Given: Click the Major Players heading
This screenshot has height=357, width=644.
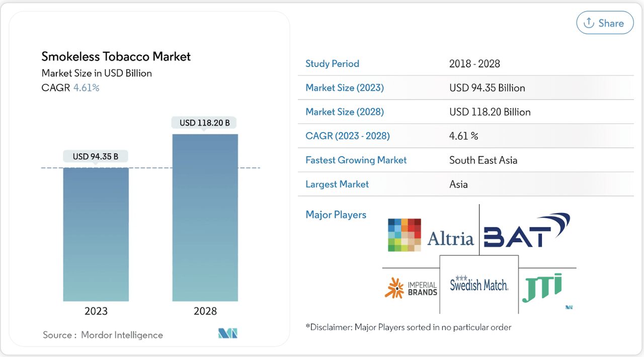Looking at the screenshot, I should click(336, 215).
